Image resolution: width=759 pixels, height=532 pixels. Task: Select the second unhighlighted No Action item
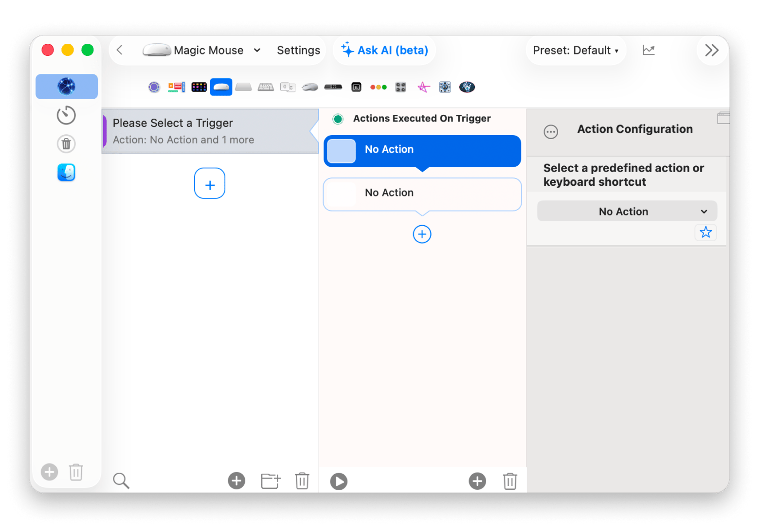[422, 194]
